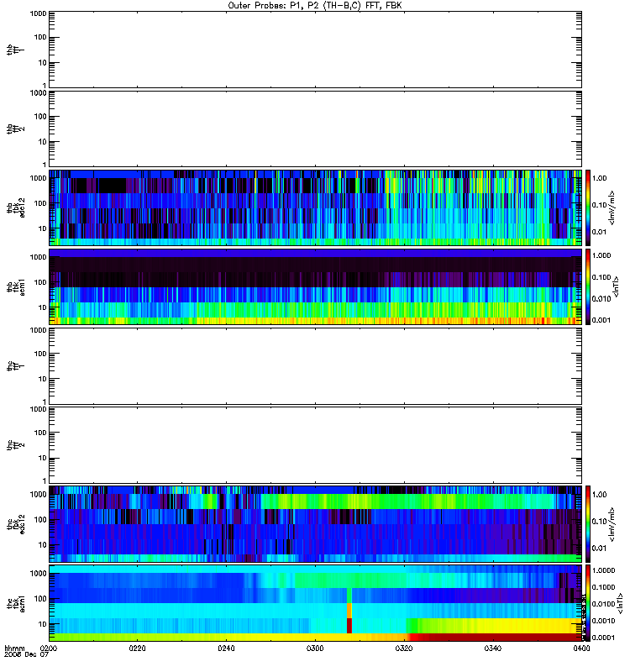Click the '0.0001' value on thc scm1 color bar

point(603,638)
